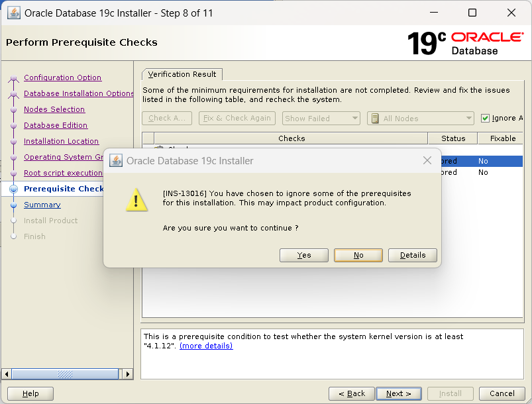Click the Check Again button
532x404 pixels.
(166, 118)
